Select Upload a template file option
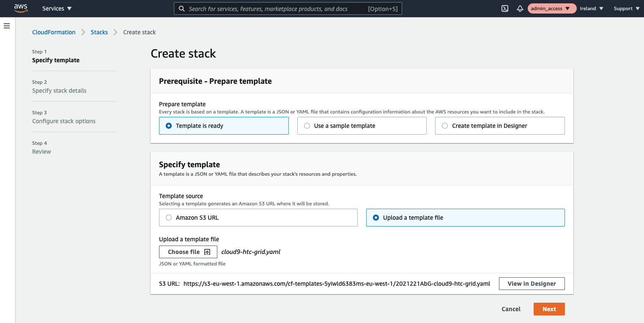The width and height of the screenshot is (644, 323). pyautogui.click(x=376, y=218)
